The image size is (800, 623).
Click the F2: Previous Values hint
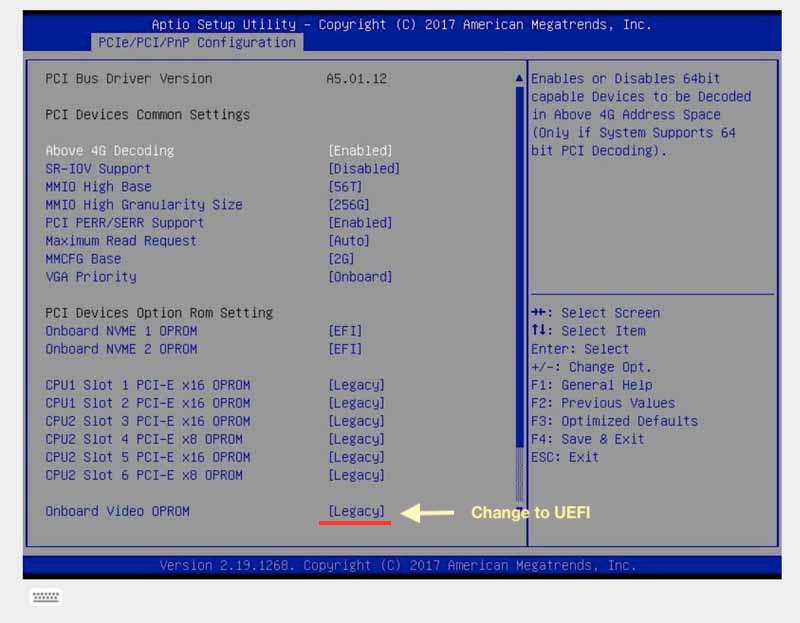(603, 403)
